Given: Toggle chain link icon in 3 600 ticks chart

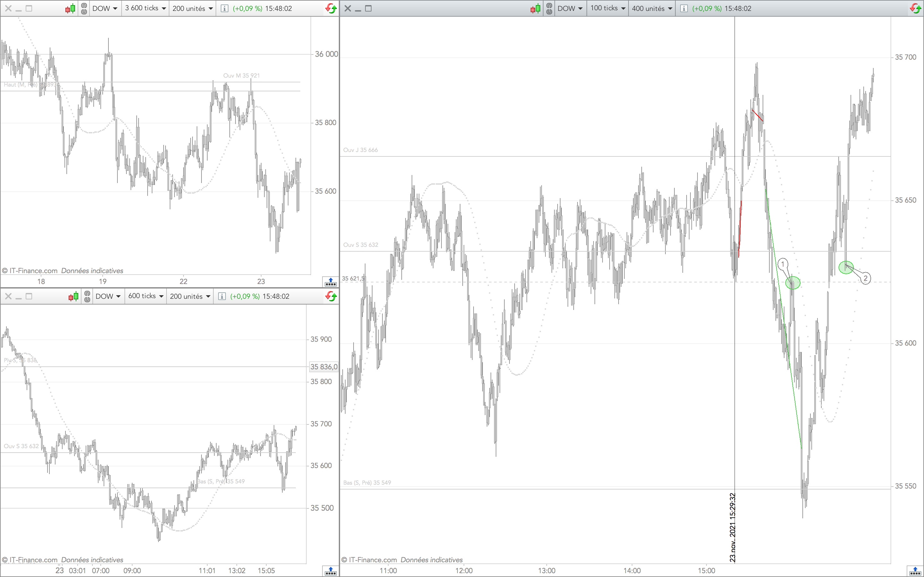Looking at the screenshot, I should coord(84,8).
